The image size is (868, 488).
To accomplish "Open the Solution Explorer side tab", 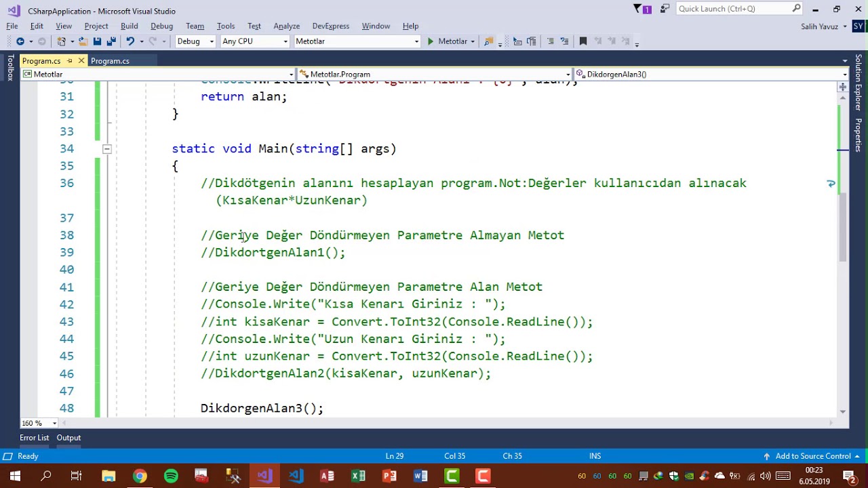I will 858,83.
